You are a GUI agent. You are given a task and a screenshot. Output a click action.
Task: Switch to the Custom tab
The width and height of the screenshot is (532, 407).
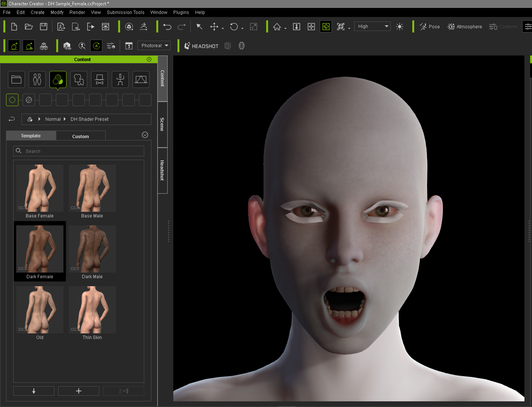tap(81, 136)
